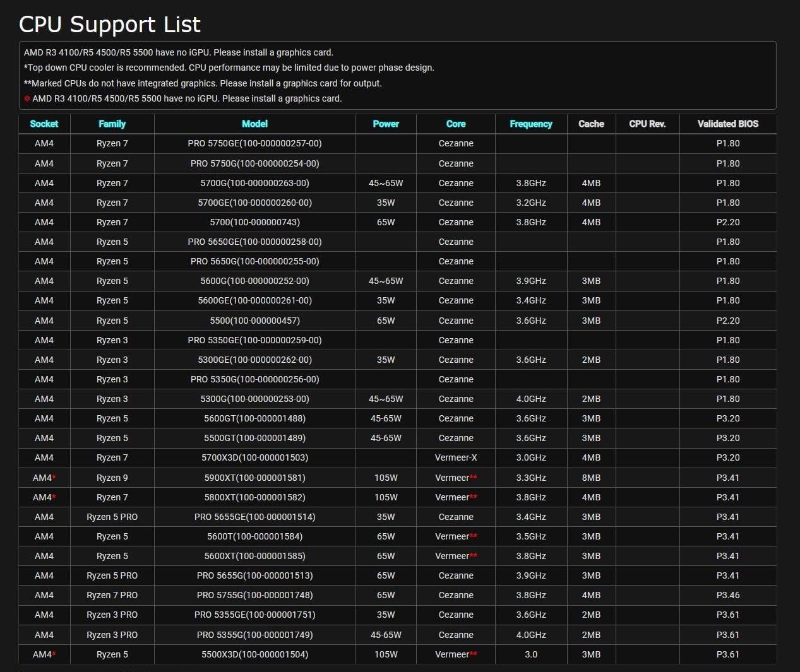The image size is (800, 672).
Task: Click the Frequency column header
Action: 531,124
